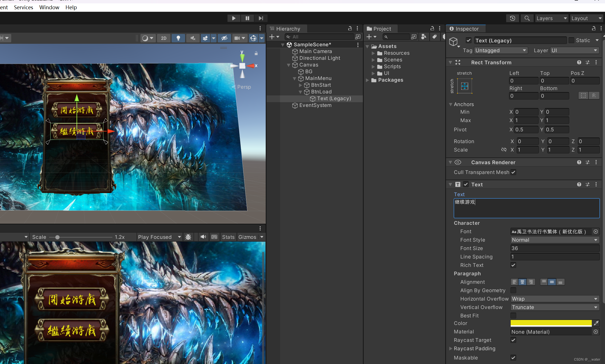This screenshot has width=605, height=364.
Task: Enable Best Fit checkbox
Action: (513, 315)
